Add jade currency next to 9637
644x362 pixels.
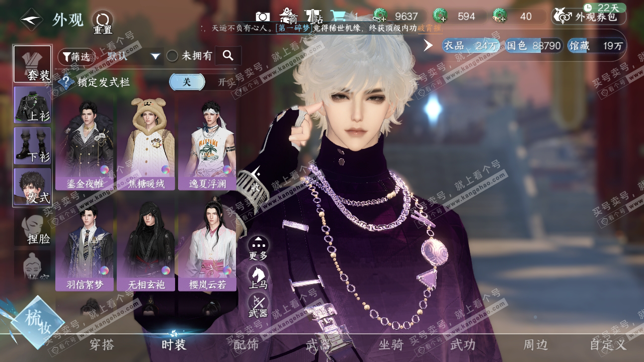pyautogui.click(x=381, y=16)
